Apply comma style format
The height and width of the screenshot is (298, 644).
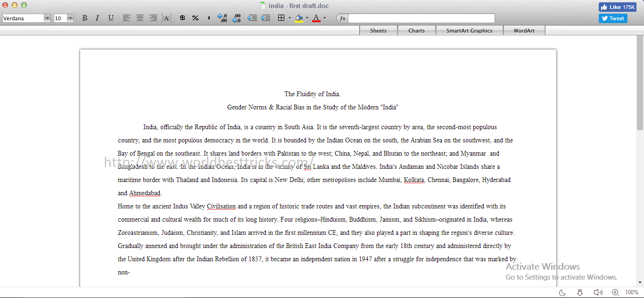(208, 18)
